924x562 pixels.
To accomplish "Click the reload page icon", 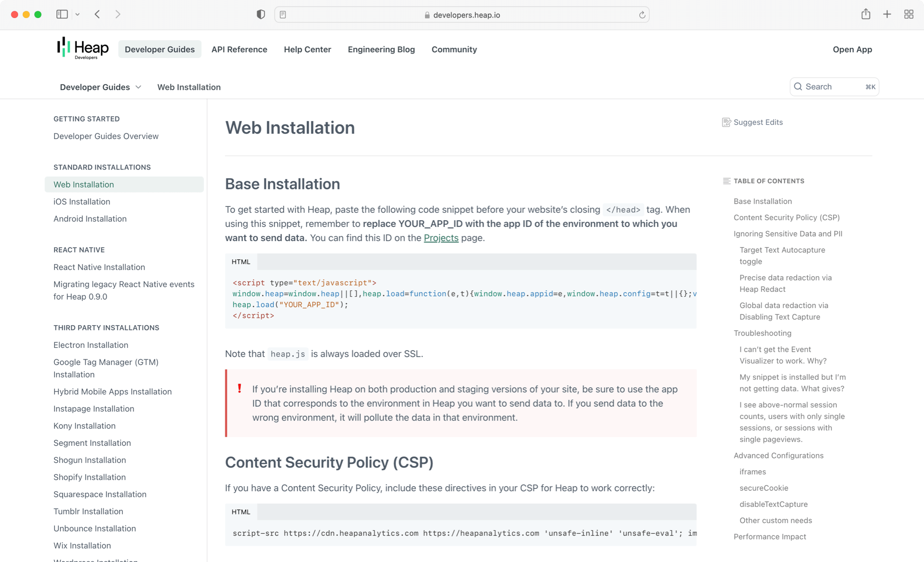I will (642, 15).
